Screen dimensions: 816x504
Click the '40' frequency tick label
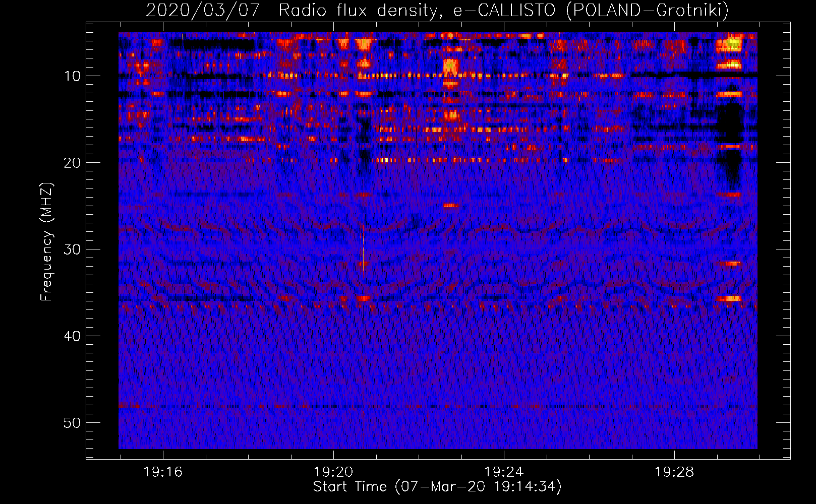click(73, 336)
